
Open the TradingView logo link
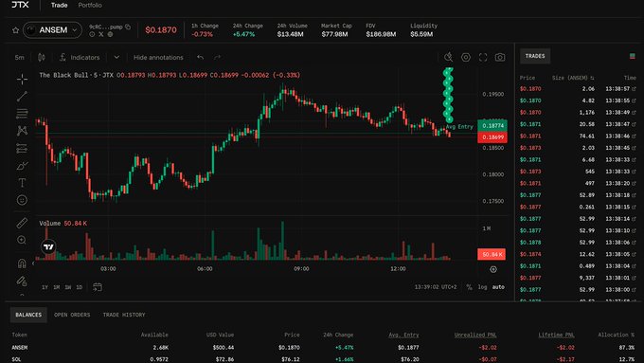pyautogui.click(x=48, y=246)
